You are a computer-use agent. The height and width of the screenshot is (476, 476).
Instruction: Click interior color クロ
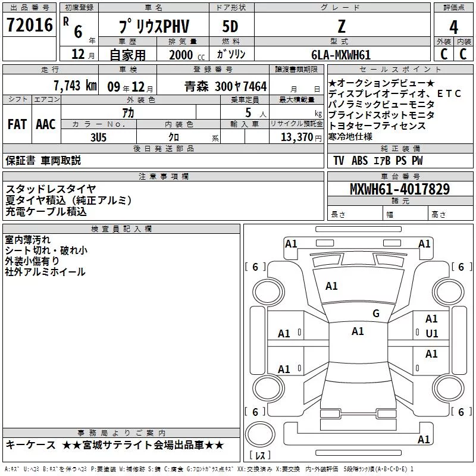click(x=174, y=137)
